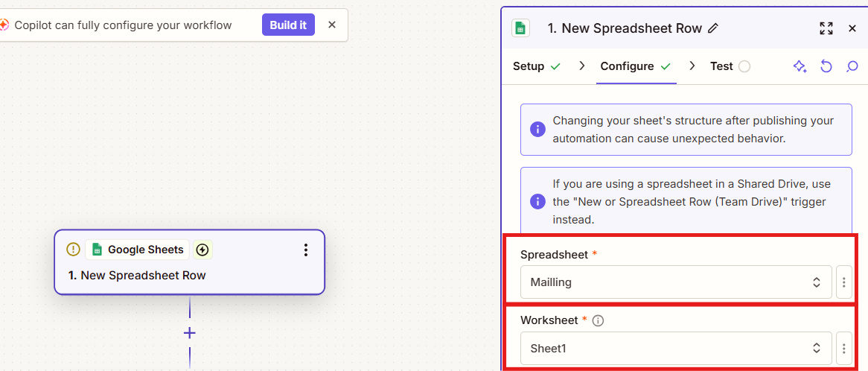Click the text Copilot can fully configure your workflow

(123, 25)
